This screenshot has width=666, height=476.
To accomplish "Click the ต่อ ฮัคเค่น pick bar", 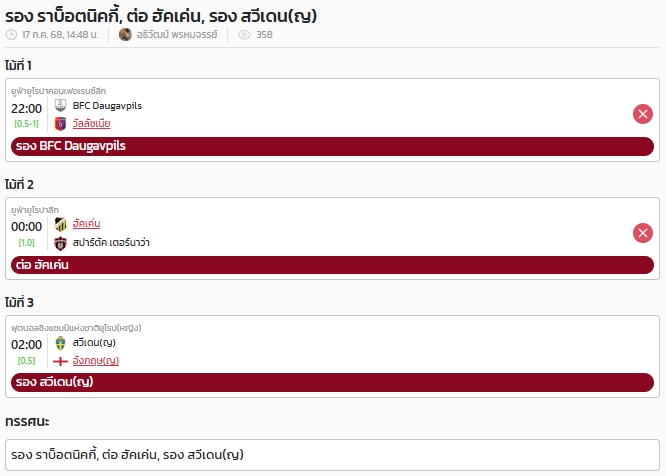I will (x=332, y=265).
